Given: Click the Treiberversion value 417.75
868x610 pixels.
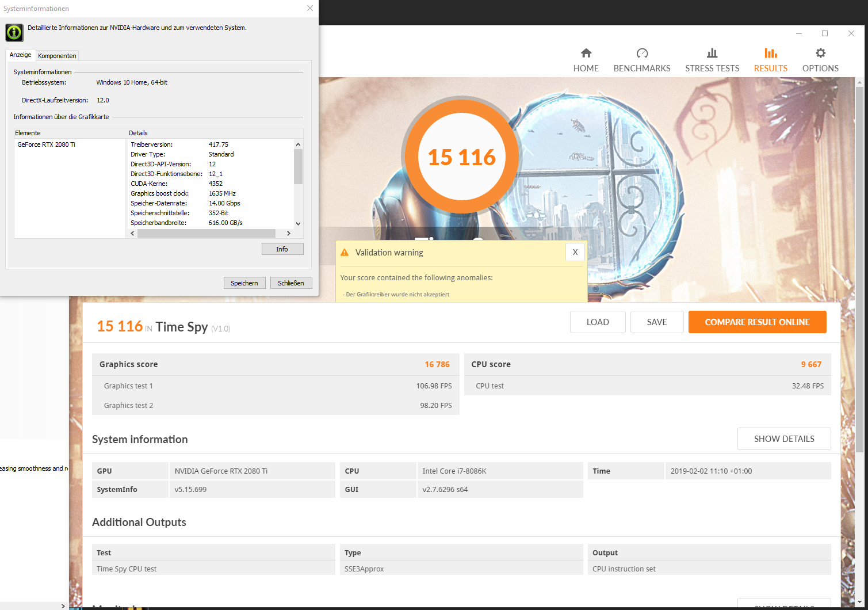Looking at the screenshot, I should [219, 144].
